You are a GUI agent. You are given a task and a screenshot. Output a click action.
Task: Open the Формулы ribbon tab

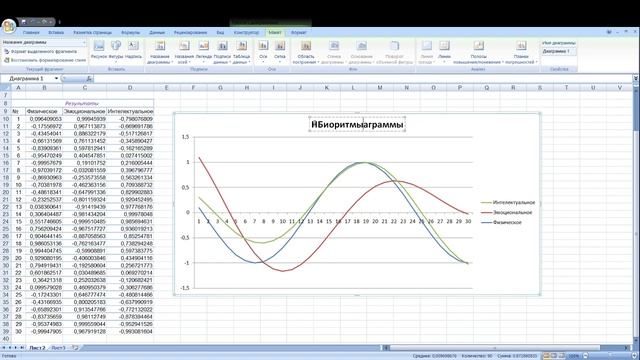[131, 32]
